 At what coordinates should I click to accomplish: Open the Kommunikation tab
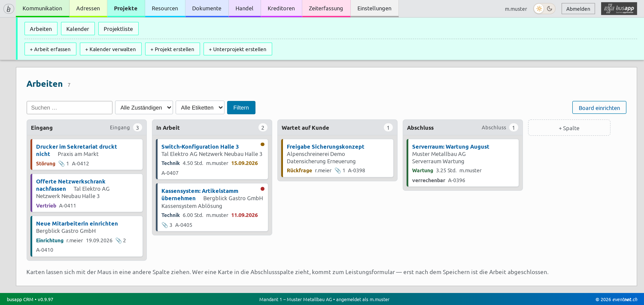(x=42, y=9)
